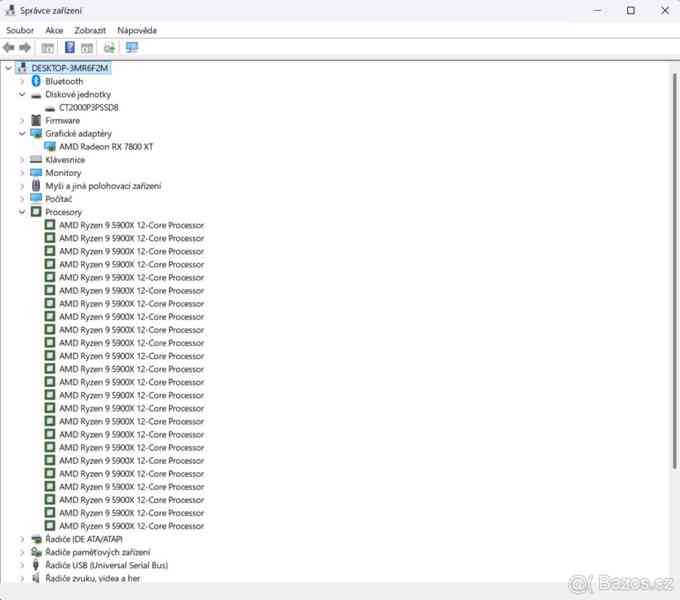Click the Monitory category icon
This screenshot has width=680, height=600.
(x=36, y=173)
